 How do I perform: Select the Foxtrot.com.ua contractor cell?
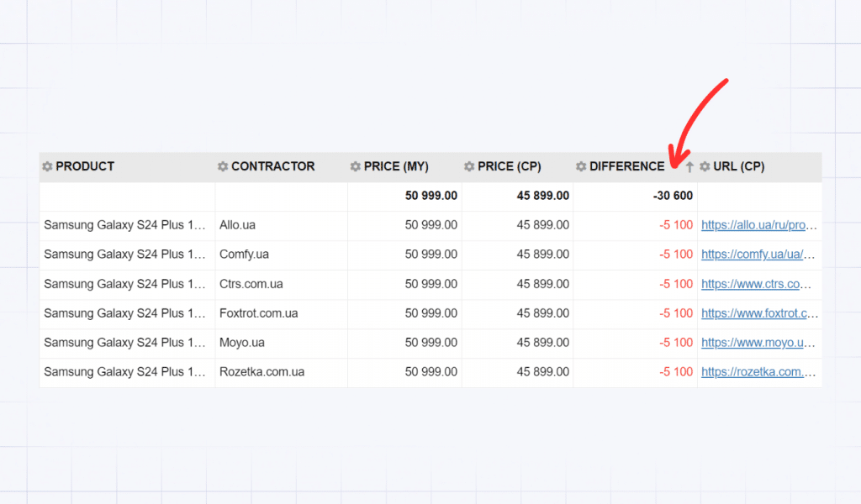[258, 313]
